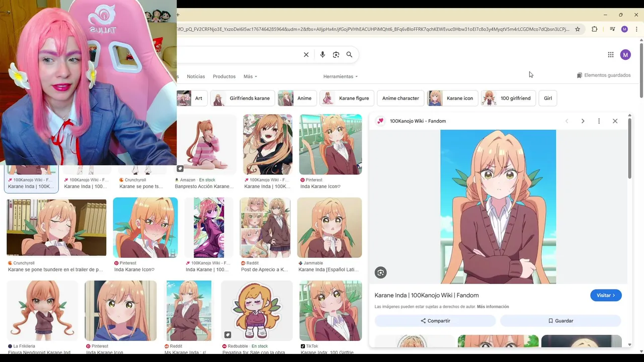
Task: Open the browser extensions puzzle icon
Action: pyautogui.click(x=594, y=29)
